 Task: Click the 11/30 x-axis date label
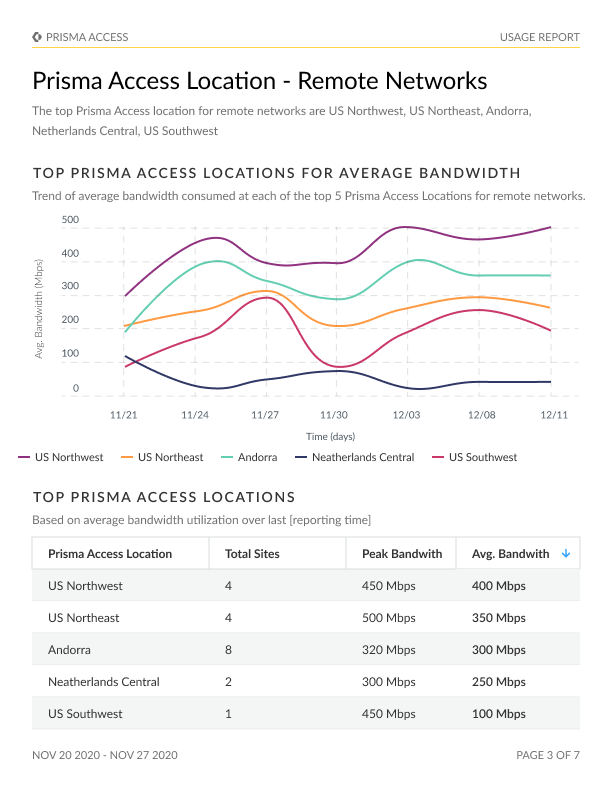tap(334, 415)
